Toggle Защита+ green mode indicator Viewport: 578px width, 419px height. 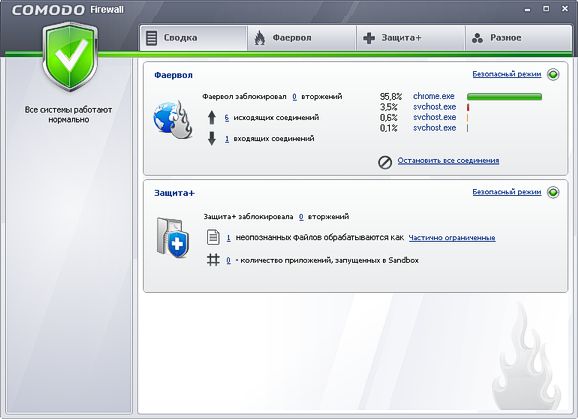pyautogui.click(x=553, y=192)
